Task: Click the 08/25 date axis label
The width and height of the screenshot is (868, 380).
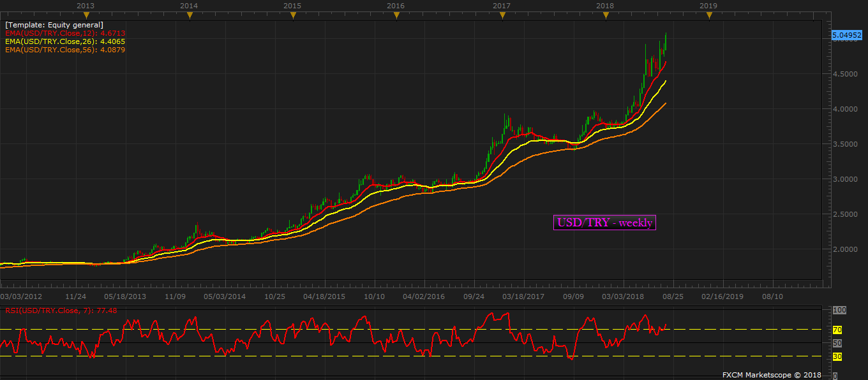Action: coord(673,296)
